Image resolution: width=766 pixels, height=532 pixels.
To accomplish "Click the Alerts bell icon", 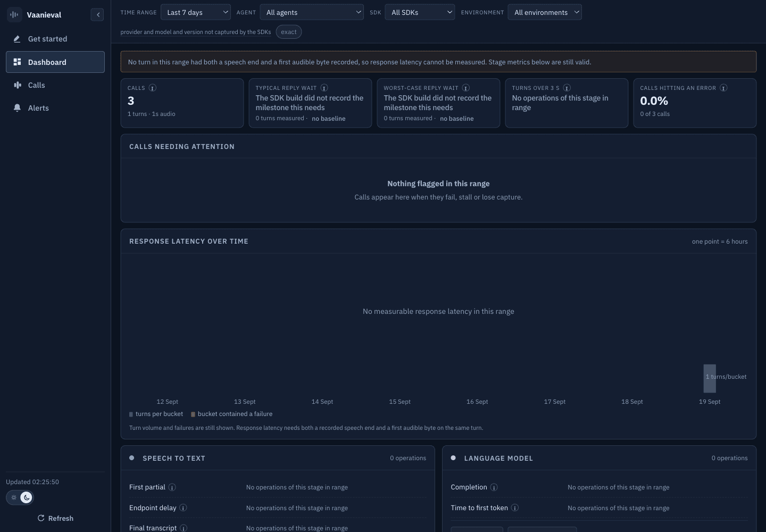I will coord(17,108).
